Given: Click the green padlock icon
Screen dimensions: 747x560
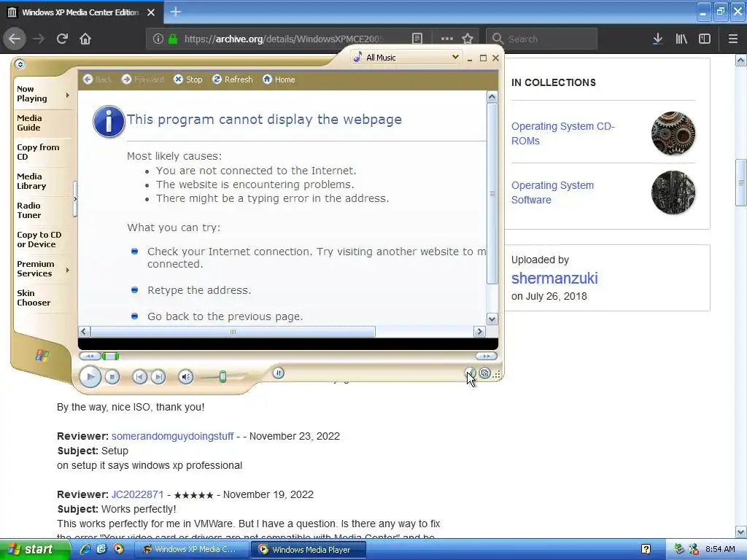Looking at the screenshot, I should 173,39.
